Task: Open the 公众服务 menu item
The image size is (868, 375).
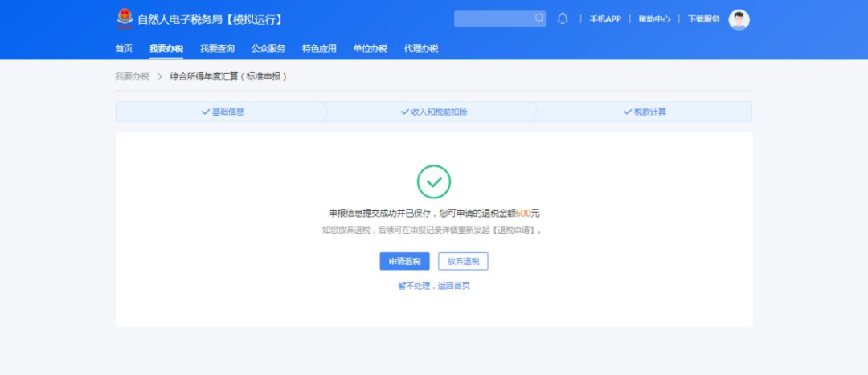Action: point(268,49)
